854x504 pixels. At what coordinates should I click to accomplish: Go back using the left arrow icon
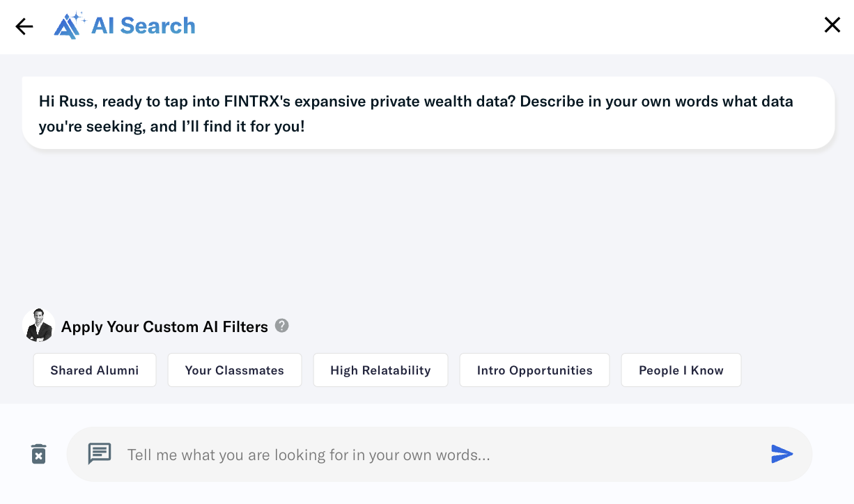coord(24,26)
